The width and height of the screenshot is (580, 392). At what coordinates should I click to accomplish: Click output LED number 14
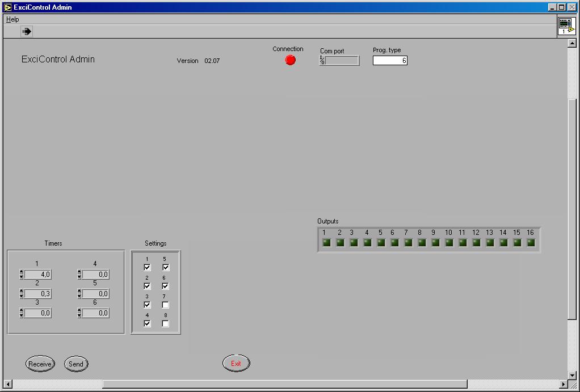tap(504, 243)
